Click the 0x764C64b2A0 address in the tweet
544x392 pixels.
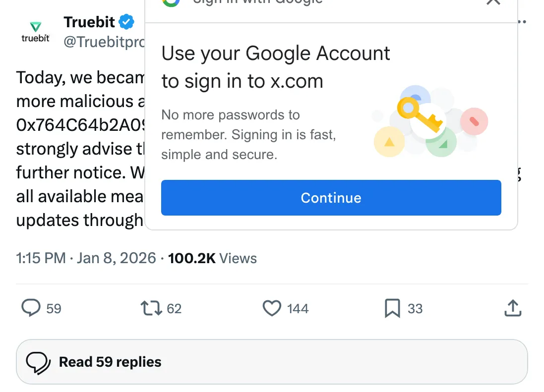80,125
